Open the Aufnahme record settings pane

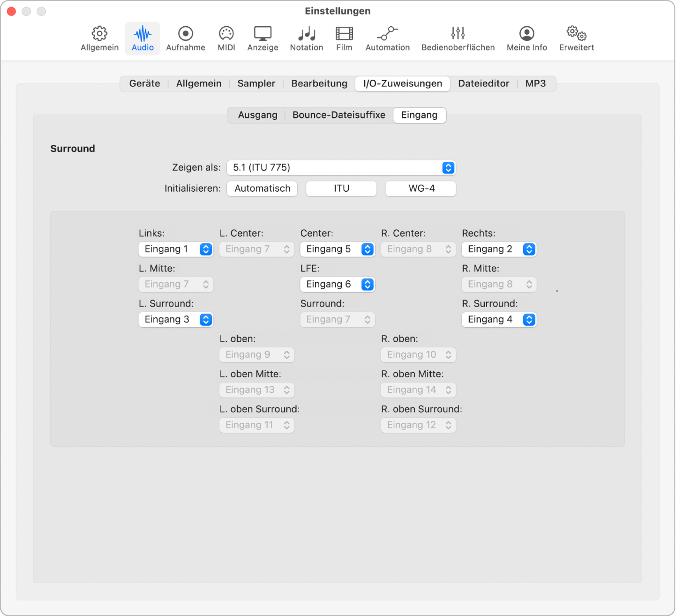pyautogui.click(x=186, y=38)
